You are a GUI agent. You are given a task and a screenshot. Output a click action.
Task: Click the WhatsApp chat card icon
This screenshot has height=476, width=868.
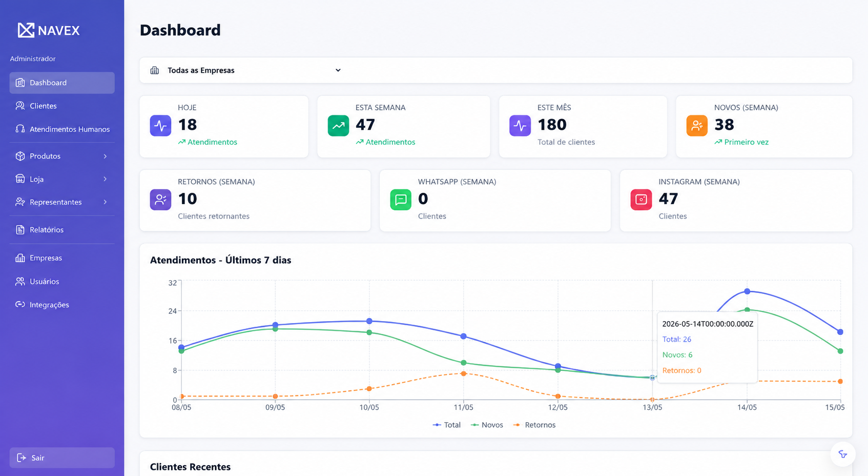click(x=401, y=200)
